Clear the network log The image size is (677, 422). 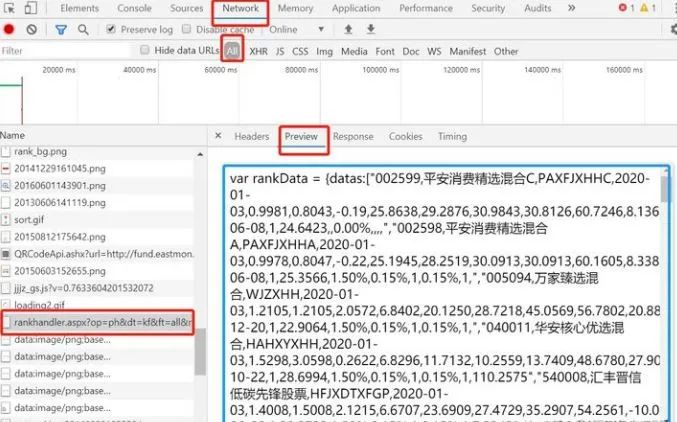point(31,29)
